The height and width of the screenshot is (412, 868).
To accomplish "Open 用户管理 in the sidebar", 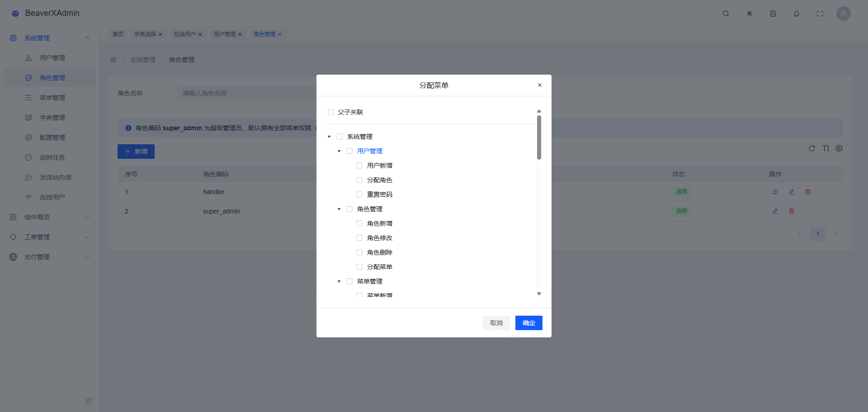I will [50, 58].
